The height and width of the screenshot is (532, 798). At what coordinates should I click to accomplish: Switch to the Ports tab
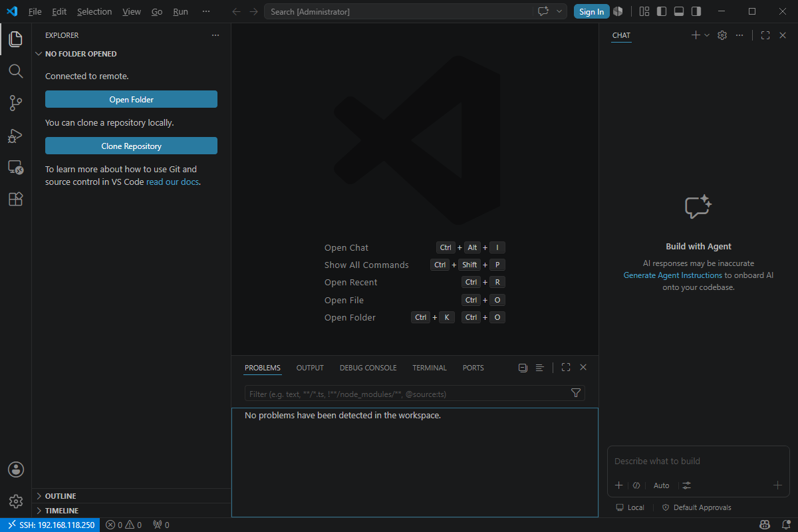(473, 368)
